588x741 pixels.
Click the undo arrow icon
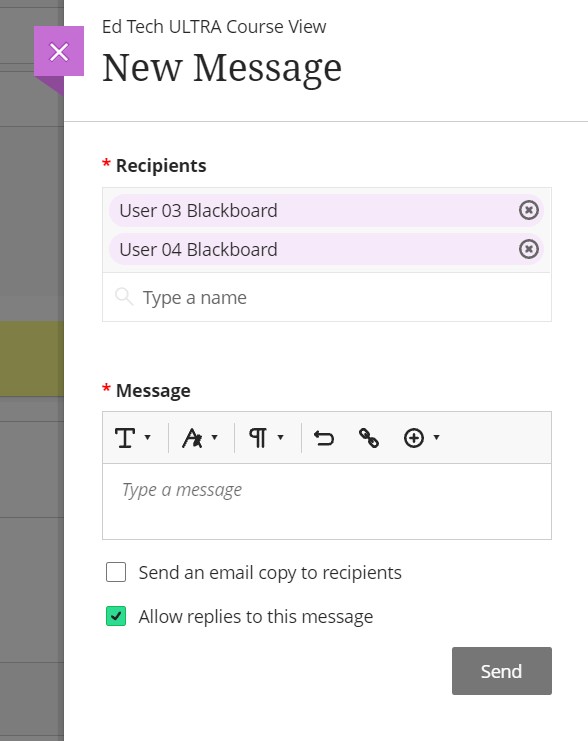coord(324,438)
